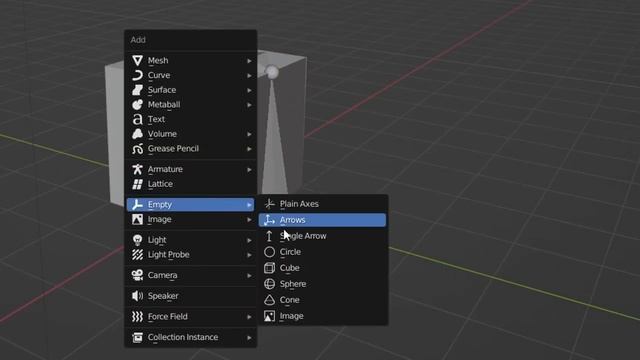Click the Light Probe icon

coord(138,255)
